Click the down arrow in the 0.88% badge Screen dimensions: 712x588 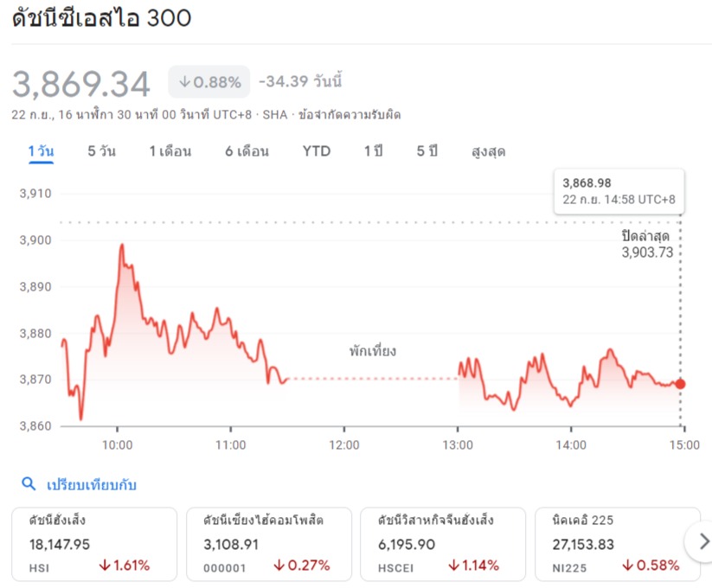tap(183, 82)
